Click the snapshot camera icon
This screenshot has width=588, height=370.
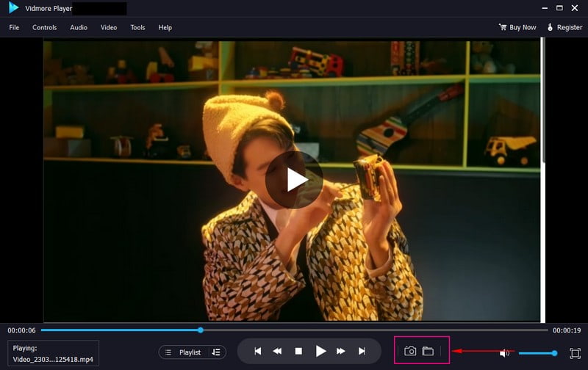pyautogui.click(x=411, y=352)
